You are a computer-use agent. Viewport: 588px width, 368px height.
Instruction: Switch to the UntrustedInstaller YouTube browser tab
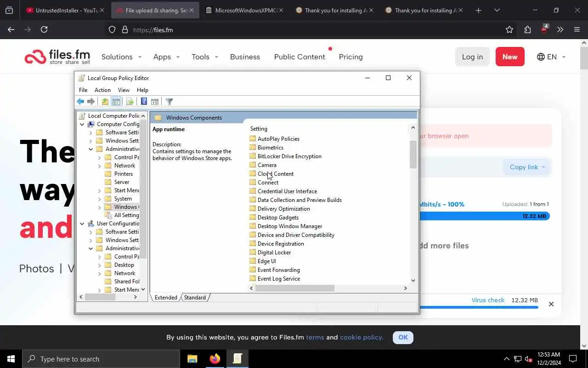pos(64,10)
